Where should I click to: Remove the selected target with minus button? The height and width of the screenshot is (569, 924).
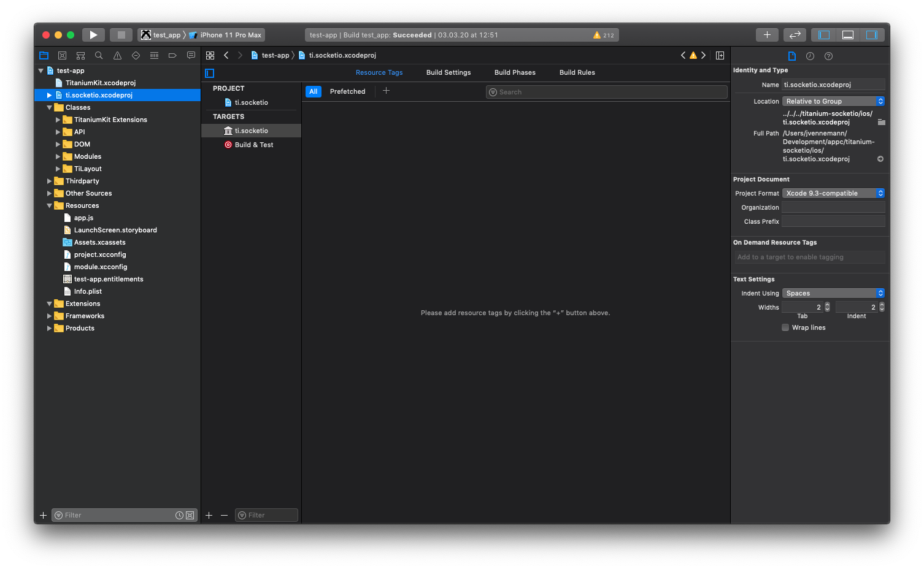point(224,515)
